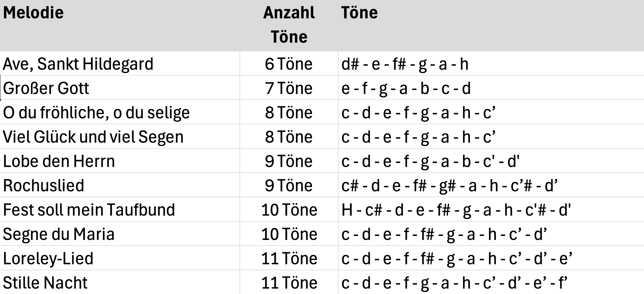Click tones cell of Rochuslied row
Viewport: 644px width, 294px height.
click(491, 185)
